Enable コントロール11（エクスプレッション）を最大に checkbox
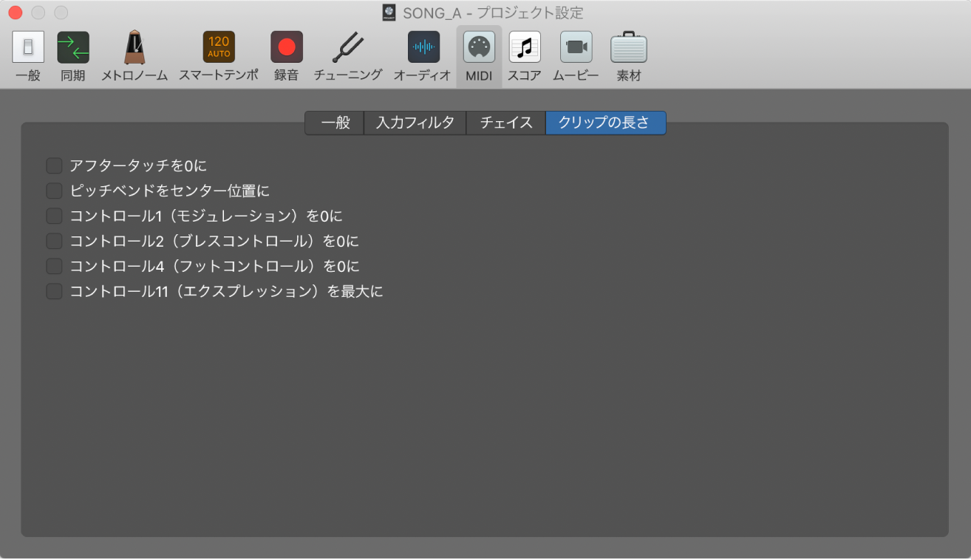Viewport: 971px width, 560px height. (x=53, y=291)
